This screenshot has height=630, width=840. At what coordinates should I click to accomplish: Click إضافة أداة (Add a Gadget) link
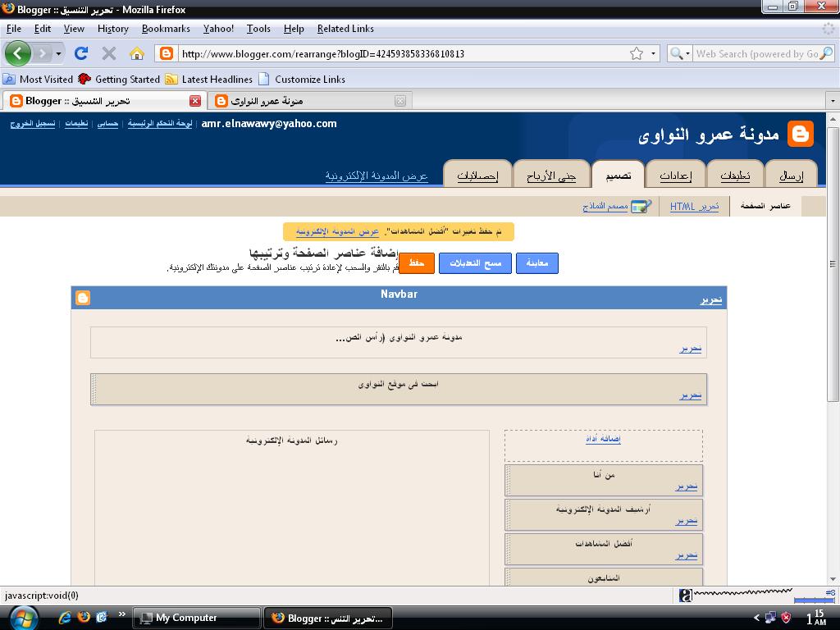pos(603,440)
